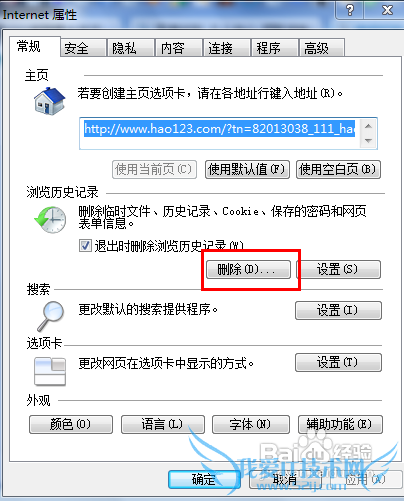
Task: Click 使用空白页(B) button
Action: (338, 169)
